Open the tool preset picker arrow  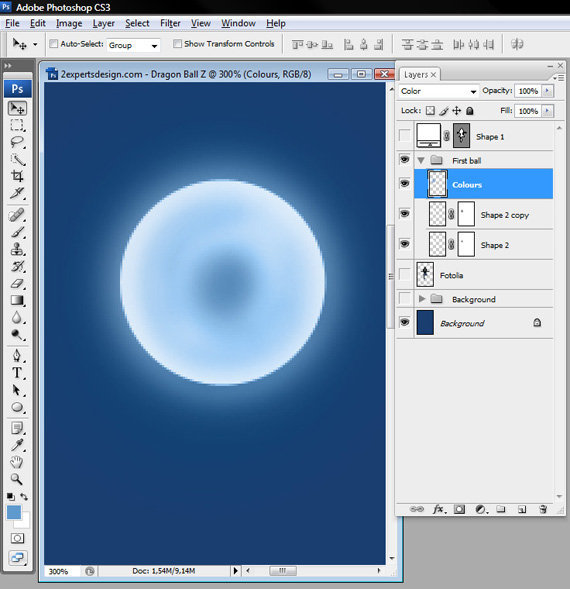pos(35,44)
